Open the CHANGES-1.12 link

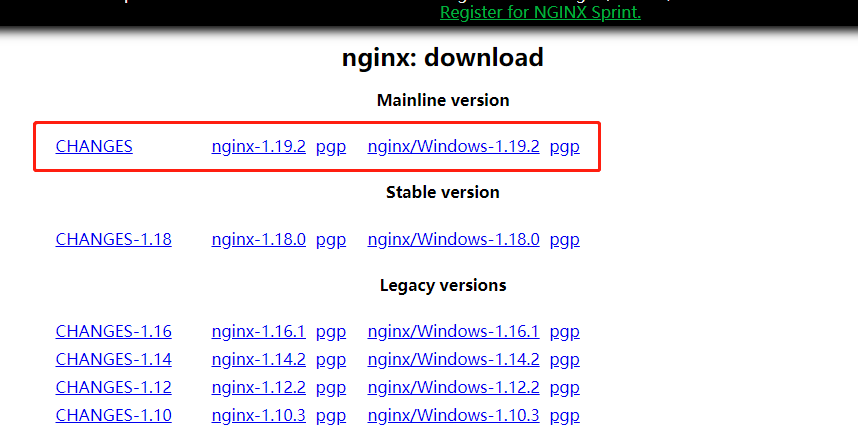113,387
